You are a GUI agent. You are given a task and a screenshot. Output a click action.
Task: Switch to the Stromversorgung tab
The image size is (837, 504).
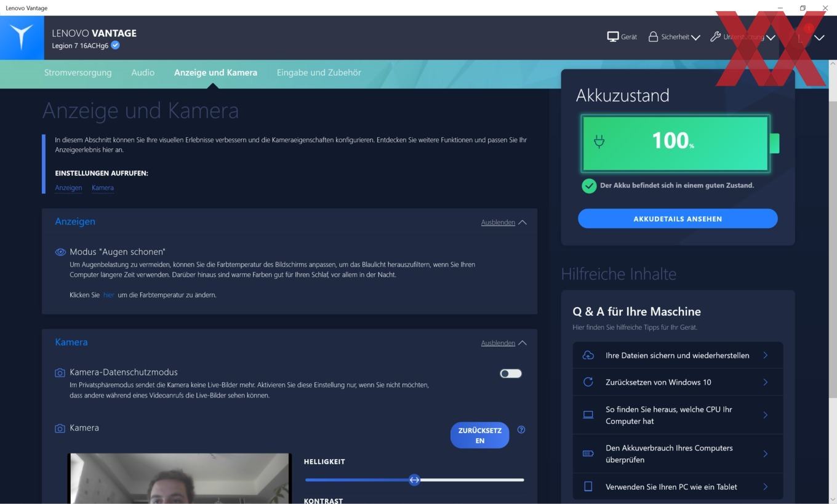coord(78,73)
